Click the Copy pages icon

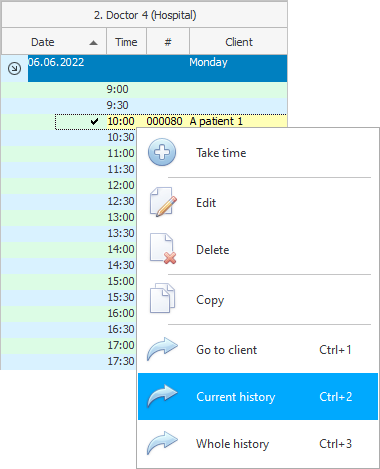point(162,299)
